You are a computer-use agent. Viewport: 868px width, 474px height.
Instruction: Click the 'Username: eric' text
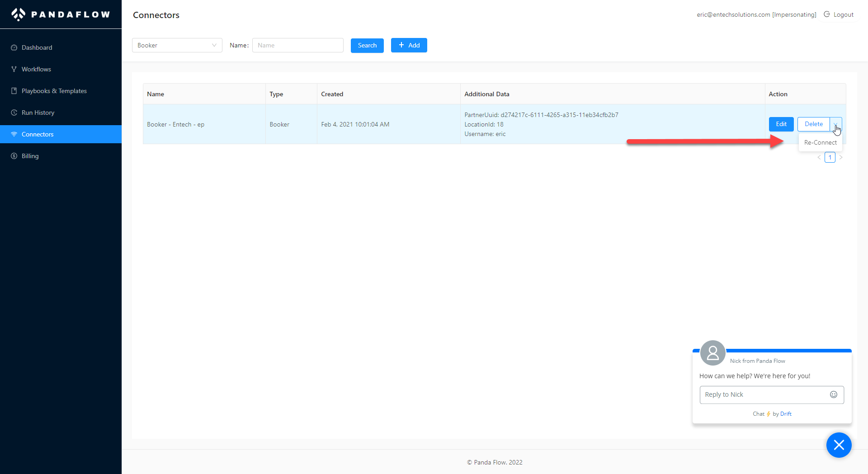[485, 134]
